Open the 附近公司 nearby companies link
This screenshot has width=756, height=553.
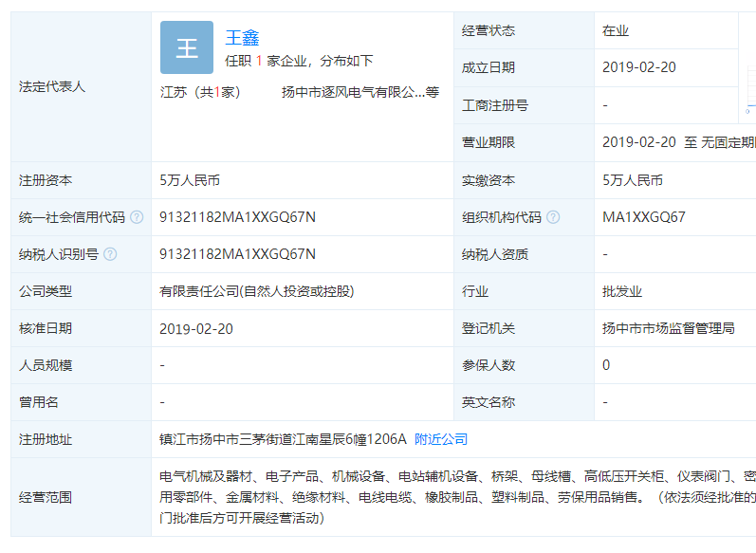441,439
